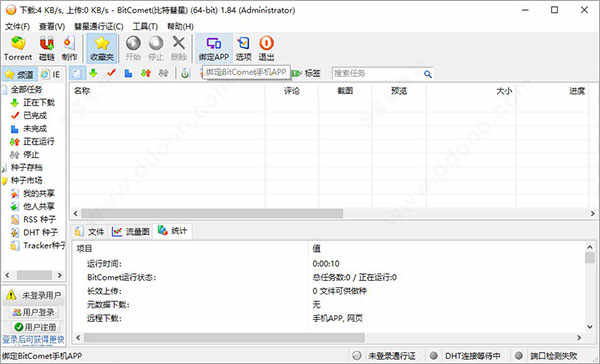The image size is (600, 364).
Task: Create a torrent with the 制作 button
Action: tap(69, 48)
